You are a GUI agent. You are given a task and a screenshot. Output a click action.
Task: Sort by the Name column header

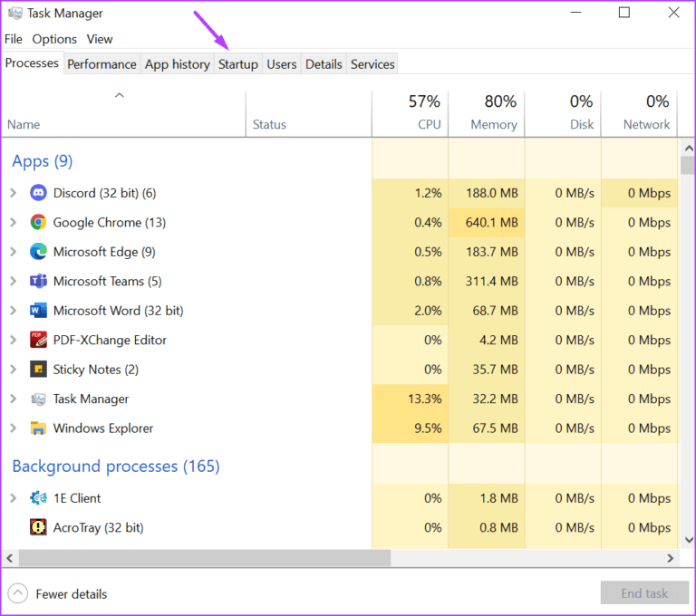(x=123, y=114)
